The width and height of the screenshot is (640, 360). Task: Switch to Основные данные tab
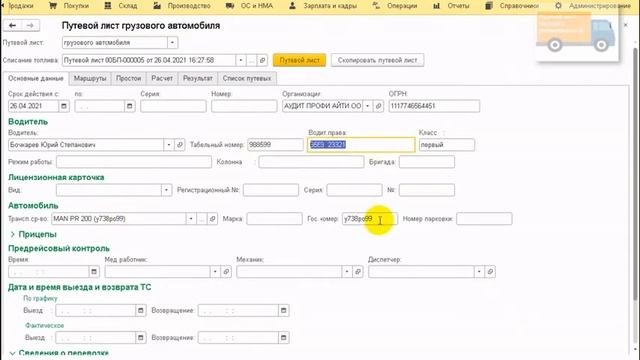pyautogui.click(x=36, y=78)
